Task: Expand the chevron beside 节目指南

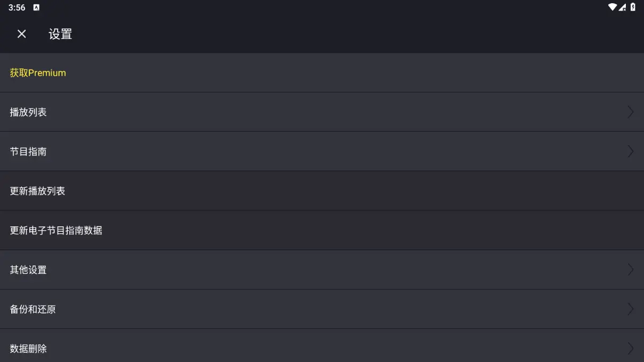Action: tap(631, 152)
